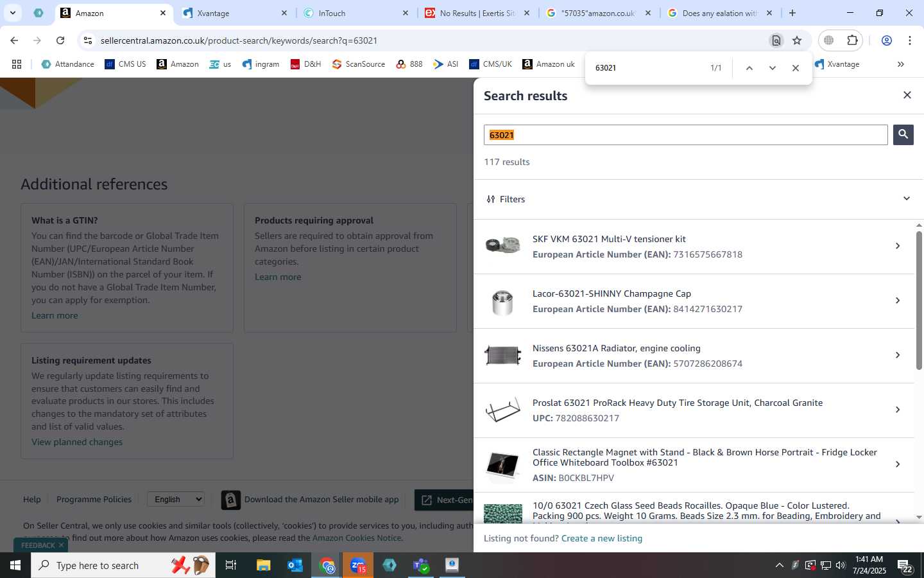Open the CMS US bookmark
Viewport: 924px width, 578px height.
pyautogui.click(x=125, y=64)
